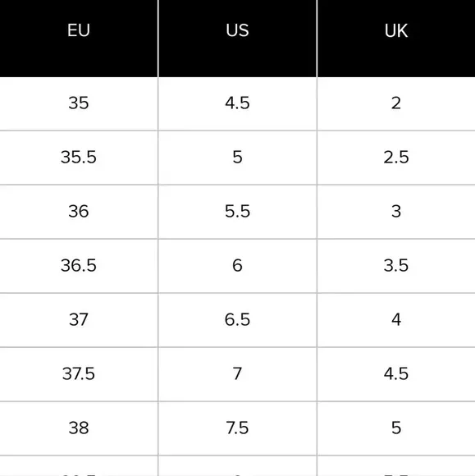Select the EU size 37.5 cell
This screenshot has height=476, width=475.
(x=79, y=373)
